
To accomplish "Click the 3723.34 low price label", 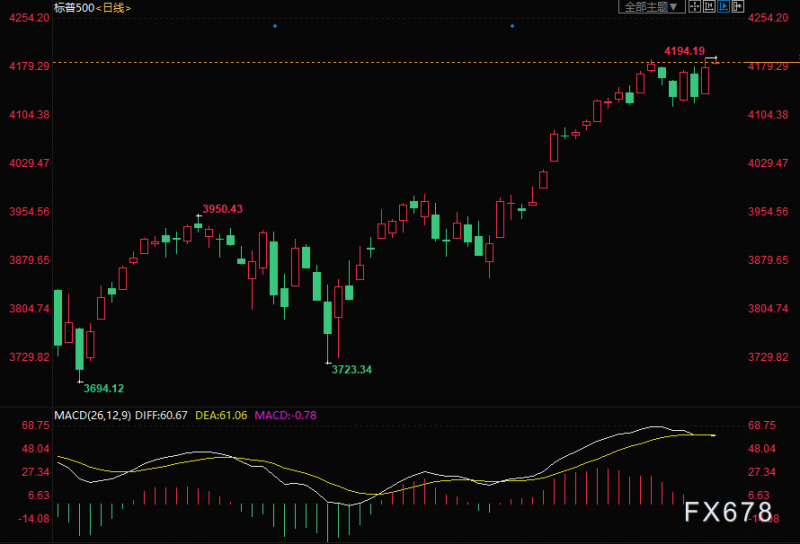I will click(352, 369).
